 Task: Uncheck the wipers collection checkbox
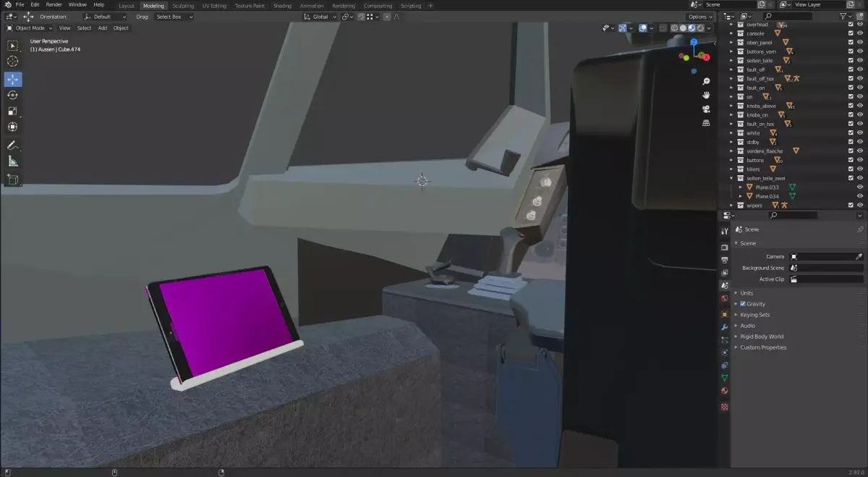[851, 206]
